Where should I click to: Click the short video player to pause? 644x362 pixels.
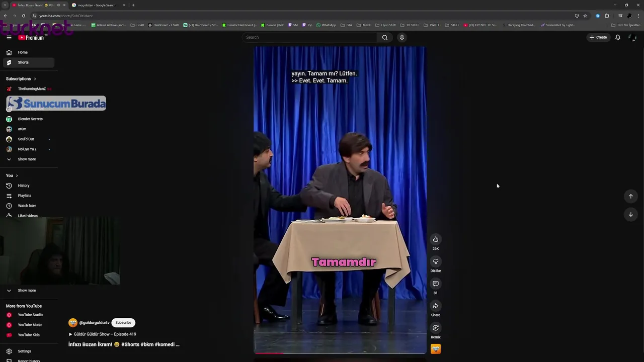(x=340, y=200)
